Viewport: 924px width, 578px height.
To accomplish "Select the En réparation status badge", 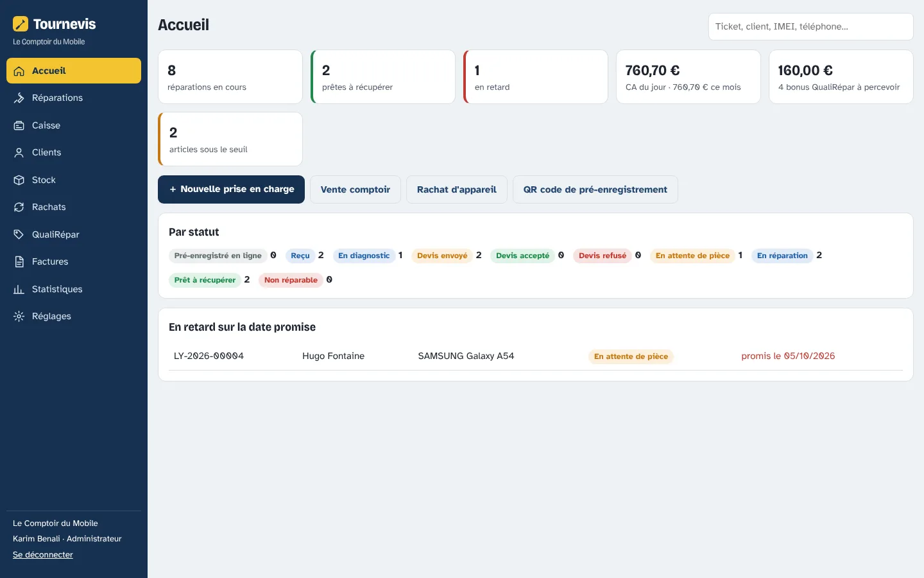I will (782, 256).
